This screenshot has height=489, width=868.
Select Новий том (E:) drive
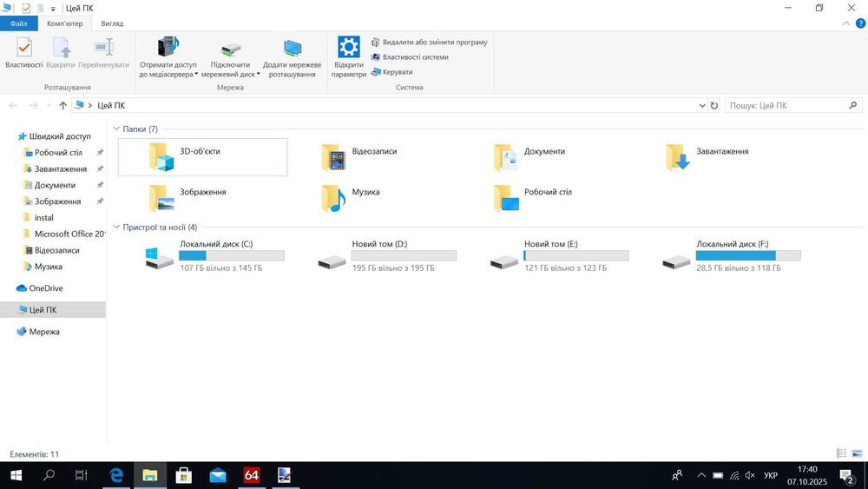[x=560, y=256]
